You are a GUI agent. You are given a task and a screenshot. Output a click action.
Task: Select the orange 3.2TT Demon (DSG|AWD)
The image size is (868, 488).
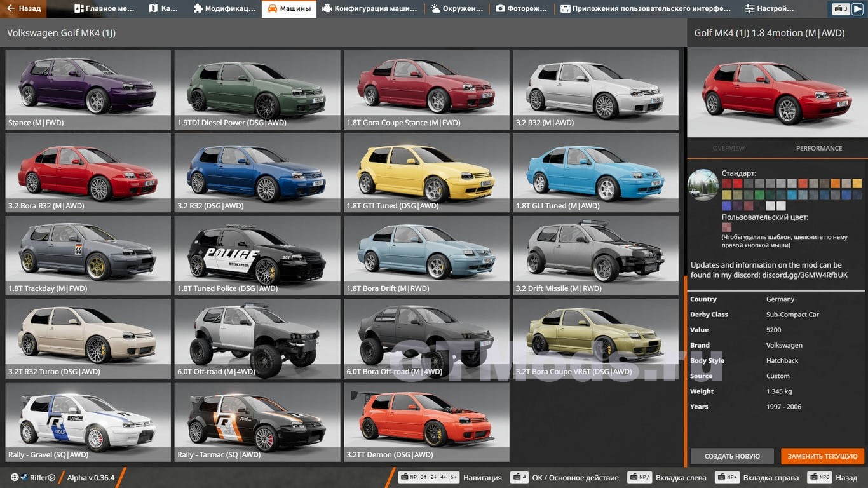427,422
